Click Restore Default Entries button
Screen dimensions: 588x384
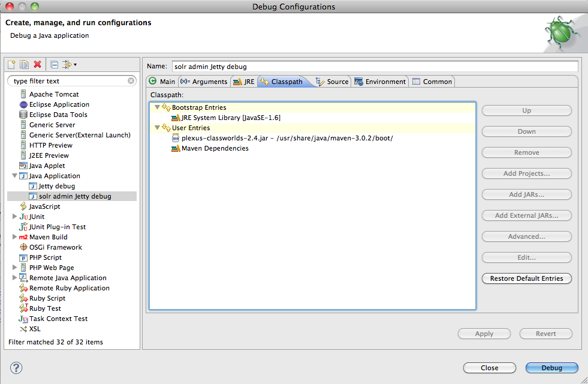coord(526,278)
